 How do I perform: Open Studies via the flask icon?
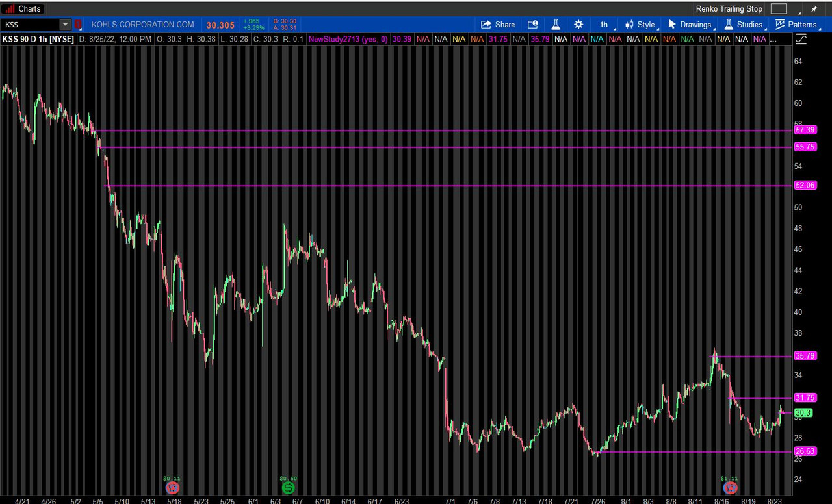pyautogui.click(x=729, y=24)
